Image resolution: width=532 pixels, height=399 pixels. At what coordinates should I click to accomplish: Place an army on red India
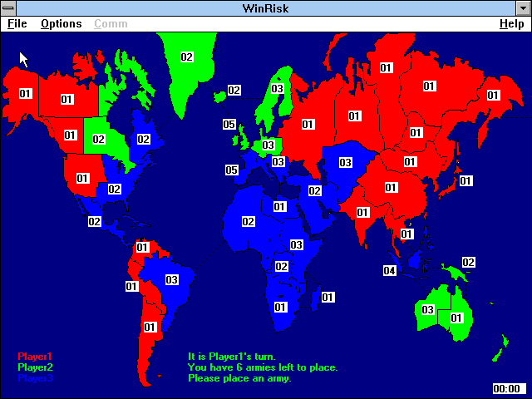362,213
